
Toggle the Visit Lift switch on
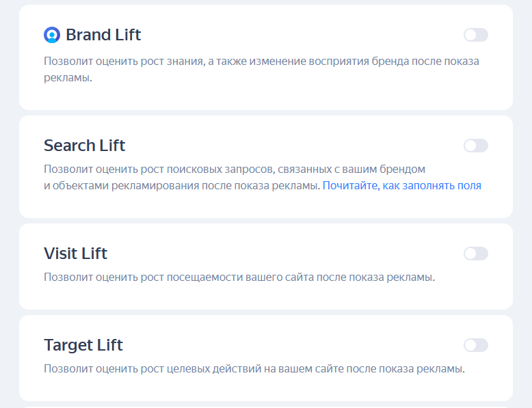pyautogui.click(x=476, y=254)
